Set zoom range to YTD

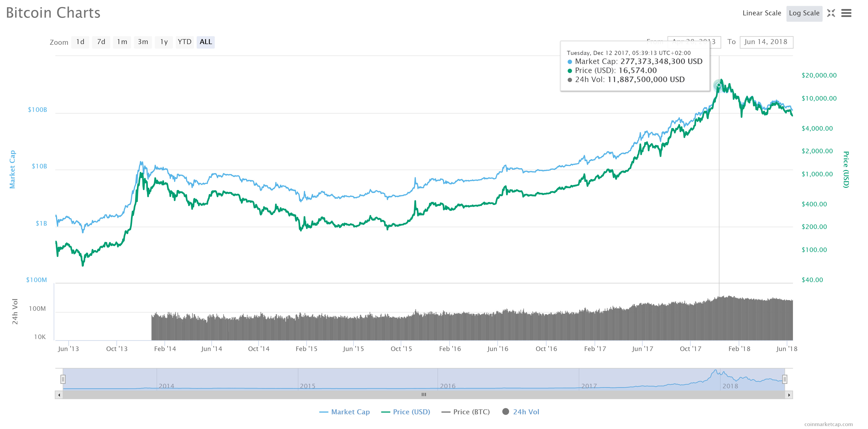(185, 42)
